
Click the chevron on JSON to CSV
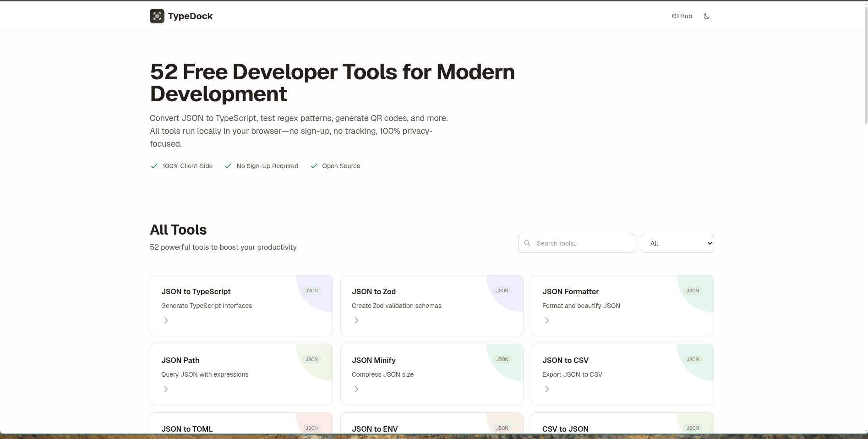point(547,389)
